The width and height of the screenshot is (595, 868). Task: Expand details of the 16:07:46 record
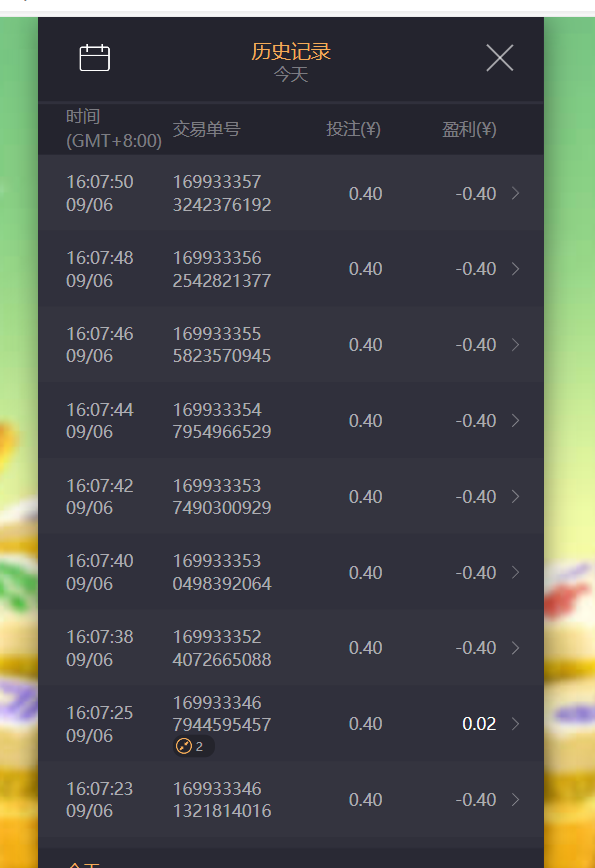[515, 345]
